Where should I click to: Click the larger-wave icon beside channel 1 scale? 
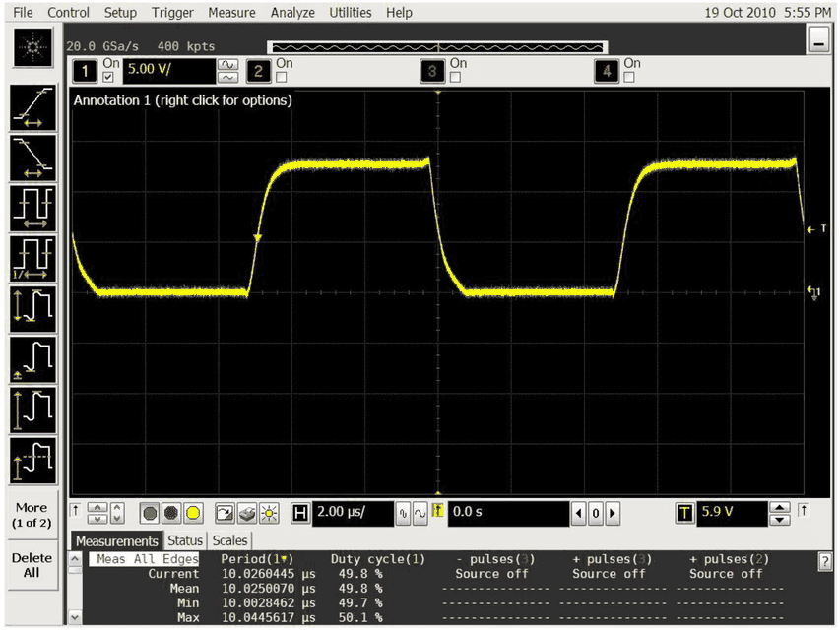227,65
